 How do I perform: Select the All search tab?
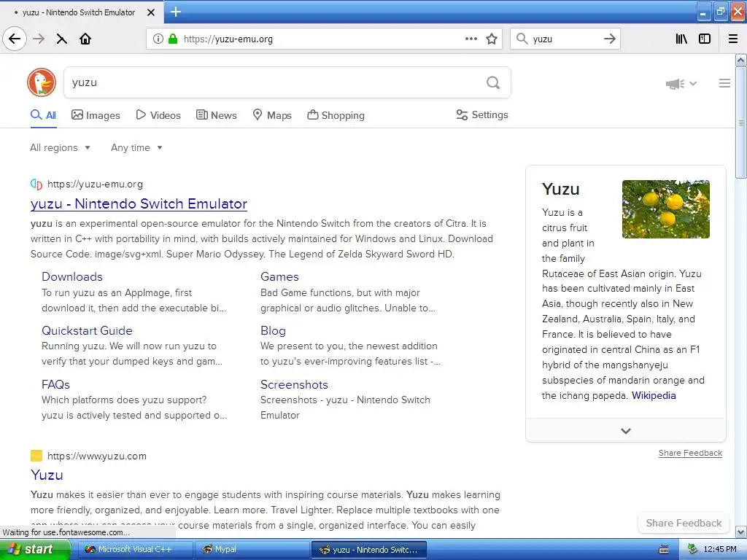pos(43,115)
